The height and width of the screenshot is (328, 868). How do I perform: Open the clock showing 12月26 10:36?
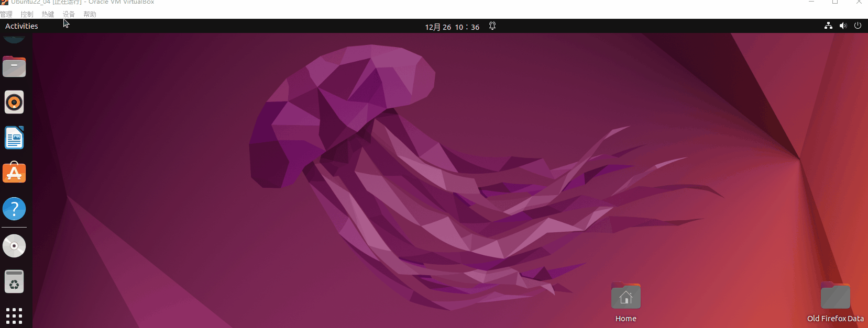pos(452,27)
